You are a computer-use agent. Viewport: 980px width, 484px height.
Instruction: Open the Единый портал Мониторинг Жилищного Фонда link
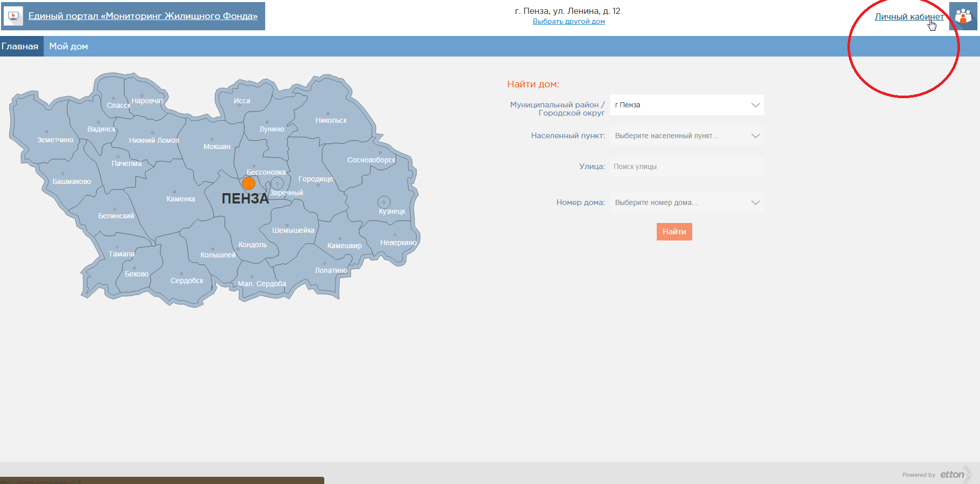point(143,16)
